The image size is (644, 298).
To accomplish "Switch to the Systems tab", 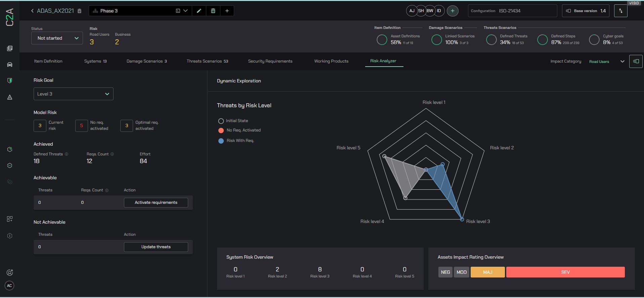I will tap(95, 61).
